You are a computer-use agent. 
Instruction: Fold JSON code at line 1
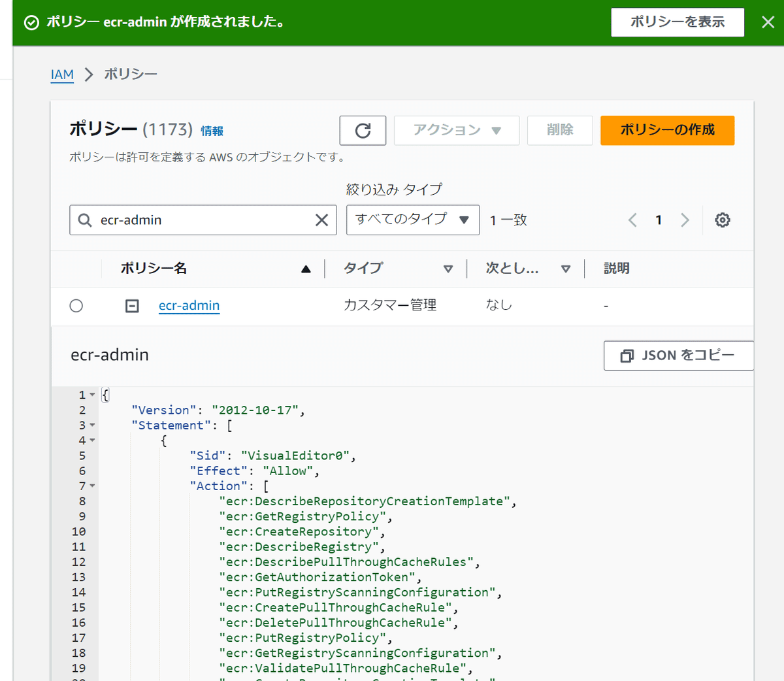pos(92,395)
